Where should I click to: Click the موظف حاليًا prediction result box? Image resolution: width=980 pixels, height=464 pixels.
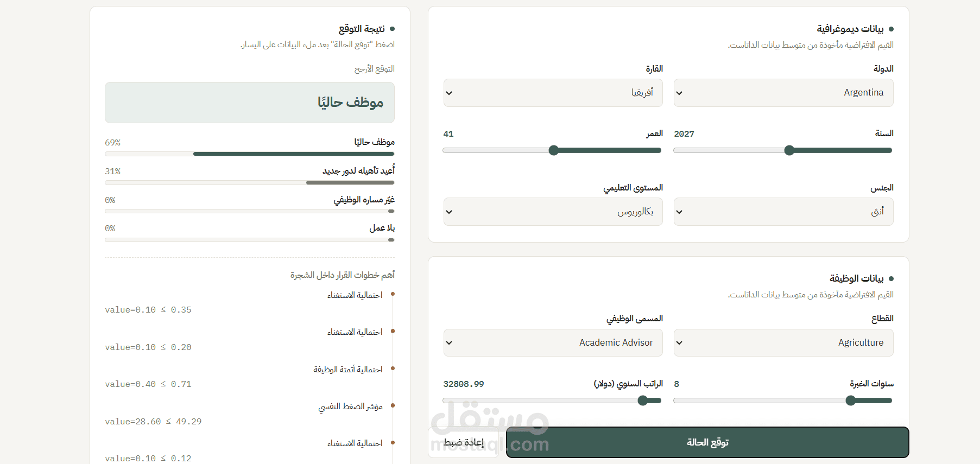pyautogui.click(x=250, y=103)
